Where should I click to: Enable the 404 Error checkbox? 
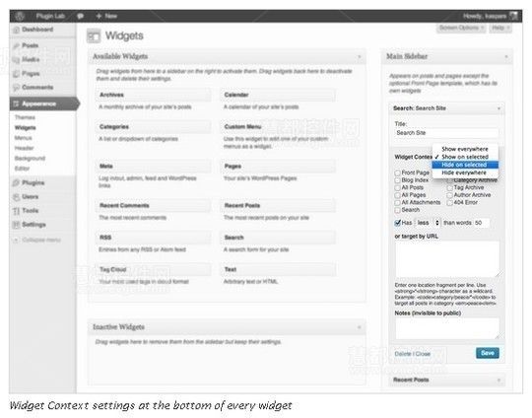[449, 203]
